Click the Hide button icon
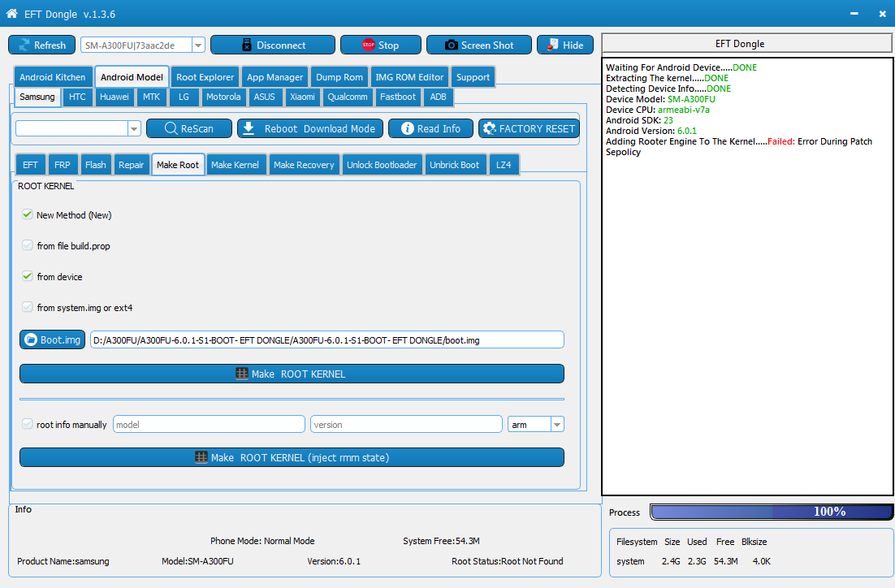895x588 pixels. 552,45
